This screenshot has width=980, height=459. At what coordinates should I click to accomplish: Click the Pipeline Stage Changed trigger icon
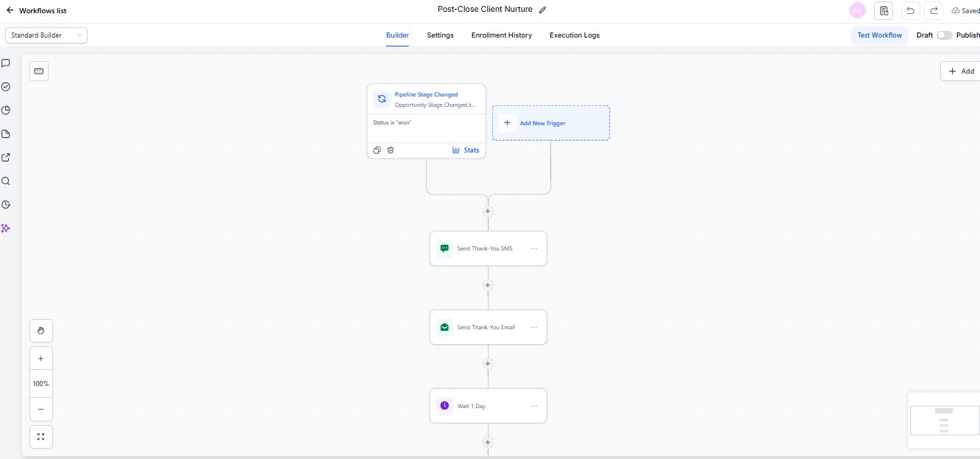coord(382,99)
